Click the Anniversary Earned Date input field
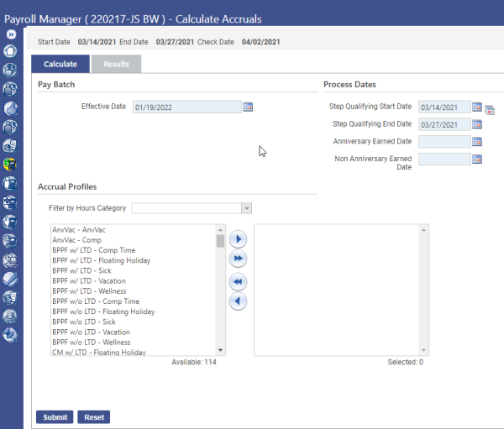The image size is (504, 429). 444,141
